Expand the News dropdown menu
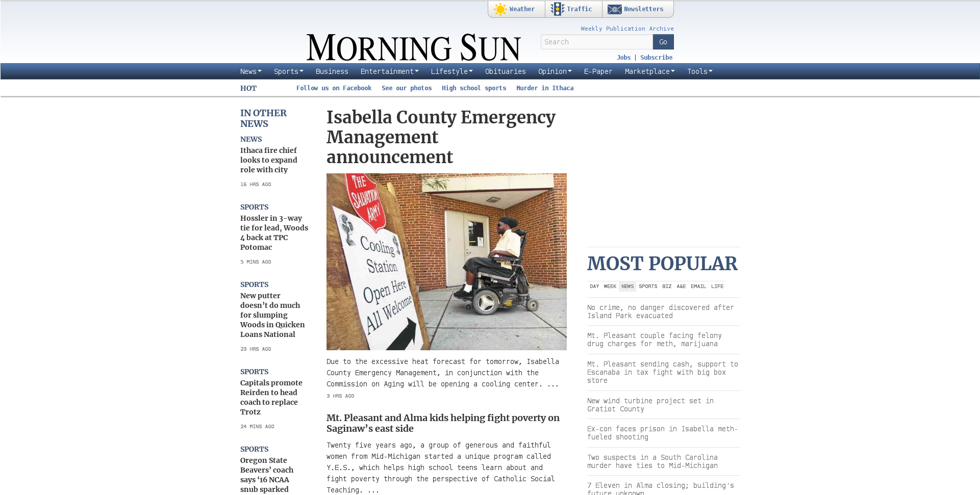Viewport: 980px width, 495px height. [x=250, y=71]
